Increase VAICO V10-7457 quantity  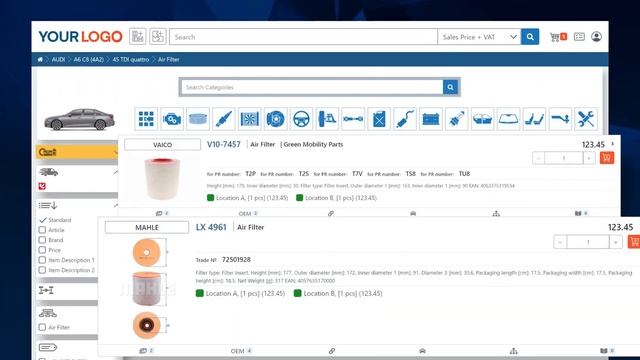point(589,158)
